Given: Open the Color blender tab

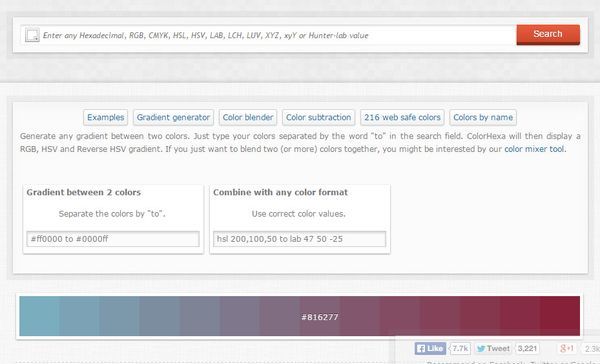Looking at the screenshot, I should pos(248,117).
